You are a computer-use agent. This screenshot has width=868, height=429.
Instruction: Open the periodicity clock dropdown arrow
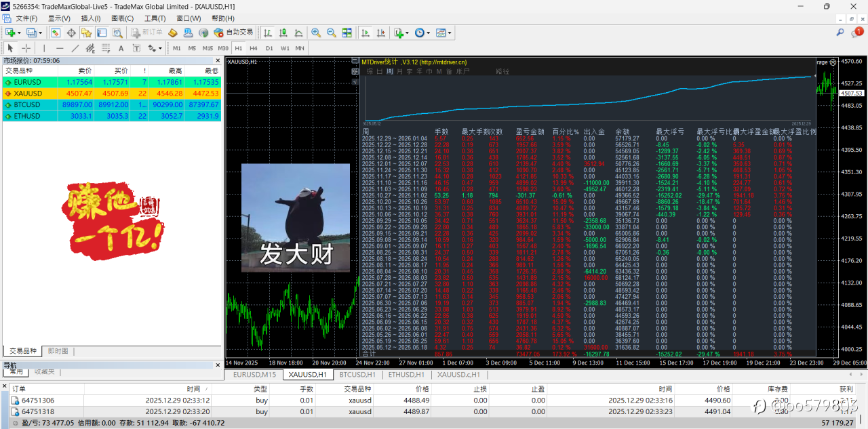429,33
